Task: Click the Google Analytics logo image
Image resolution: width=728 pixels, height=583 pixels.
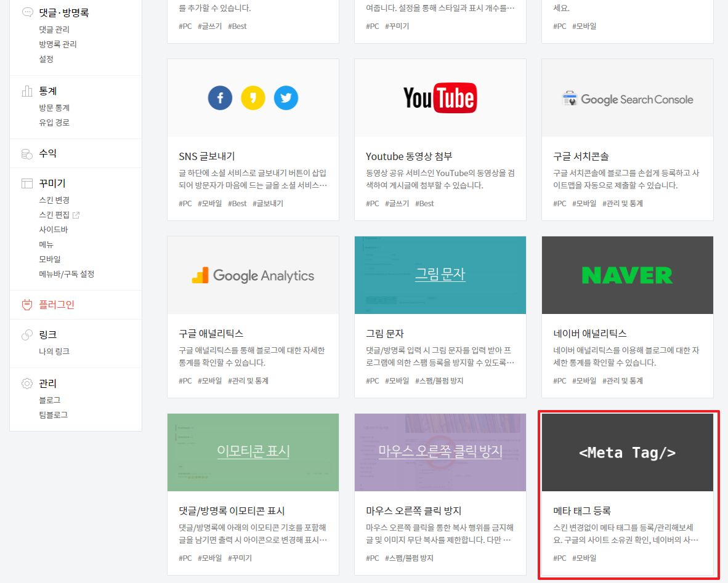Action: (253, 275)
